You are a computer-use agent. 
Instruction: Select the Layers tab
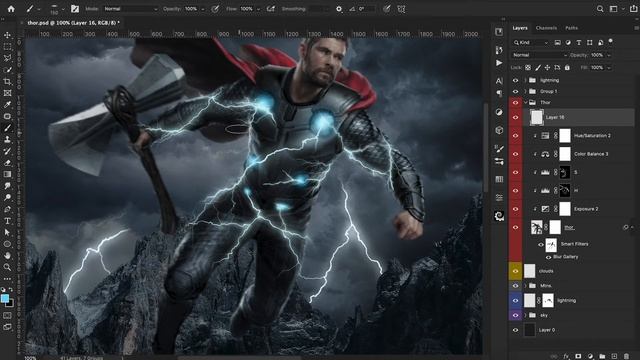click(x=520, y=28)
